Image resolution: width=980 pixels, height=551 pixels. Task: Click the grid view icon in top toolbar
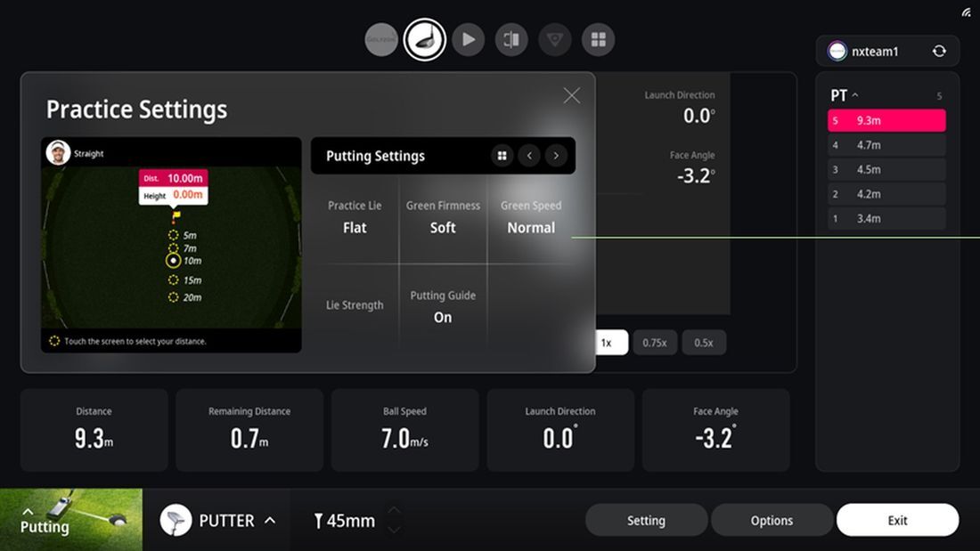598,39
